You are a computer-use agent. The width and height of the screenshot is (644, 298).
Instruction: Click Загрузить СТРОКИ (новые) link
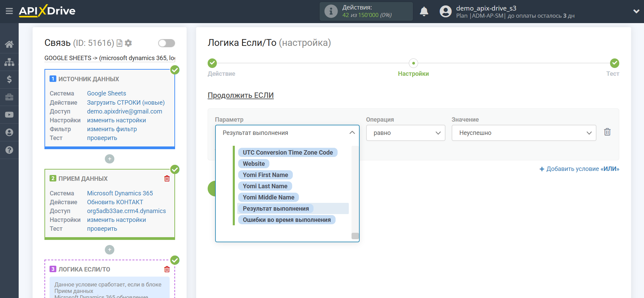point(126,103)
